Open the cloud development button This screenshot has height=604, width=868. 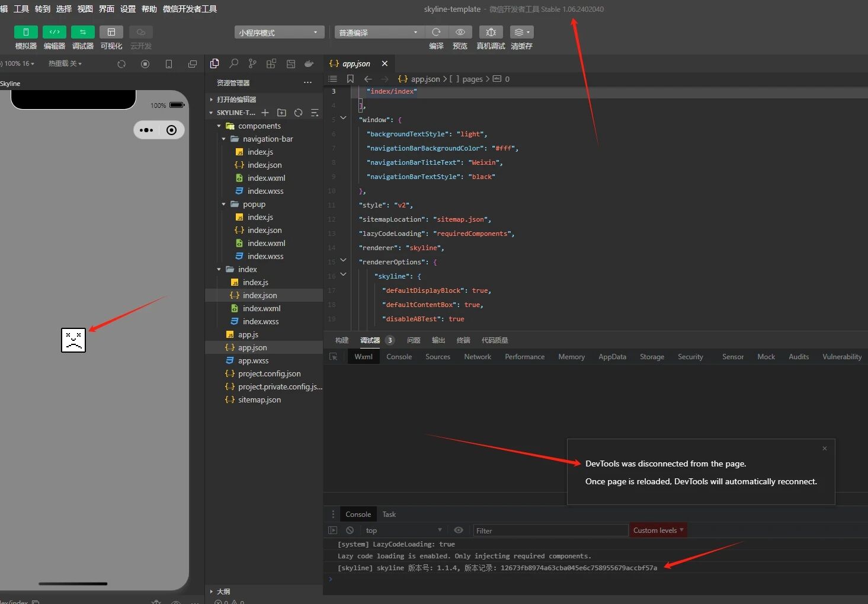click(x=141, y=32)
